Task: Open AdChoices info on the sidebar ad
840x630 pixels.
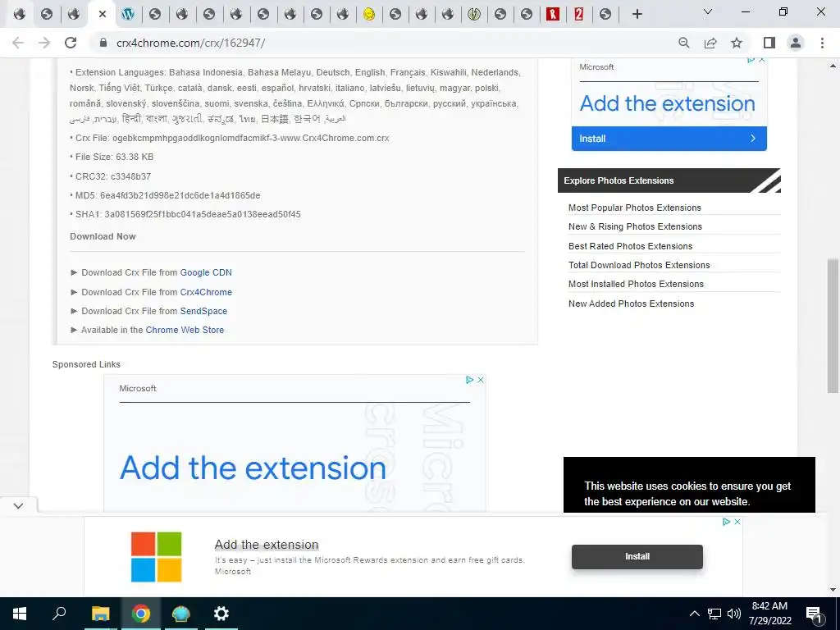Action: click(x=751, y=60)
